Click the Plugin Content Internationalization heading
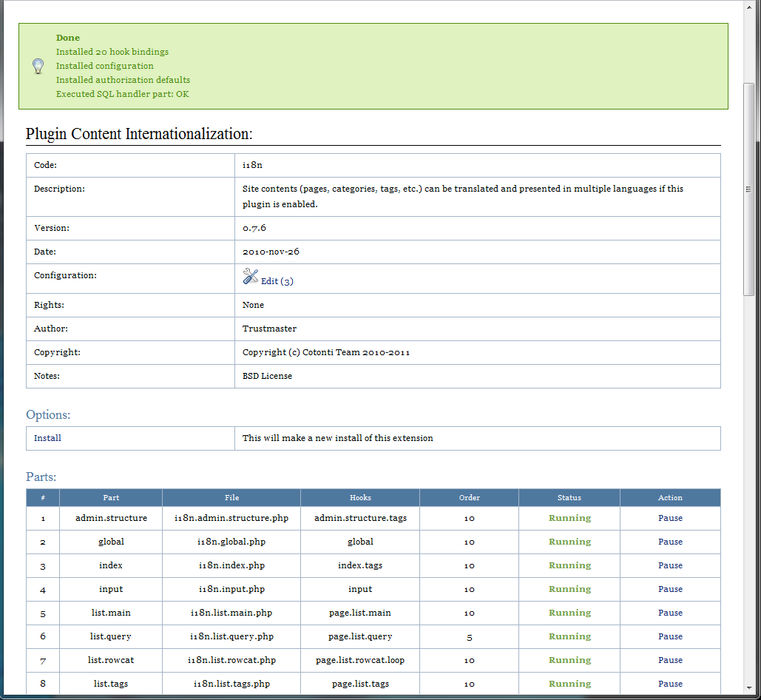 click(x=139, y=134)
